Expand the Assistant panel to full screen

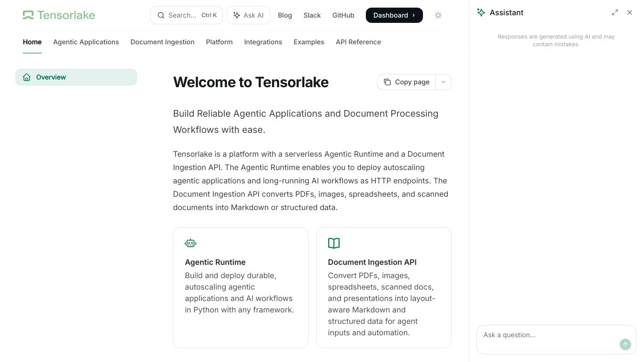point(615,12)
